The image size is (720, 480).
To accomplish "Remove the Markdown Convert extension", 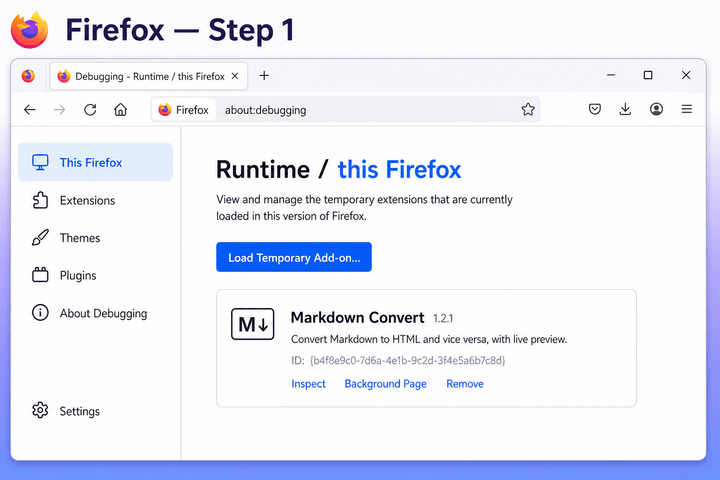I will click(x=465, y=384).
